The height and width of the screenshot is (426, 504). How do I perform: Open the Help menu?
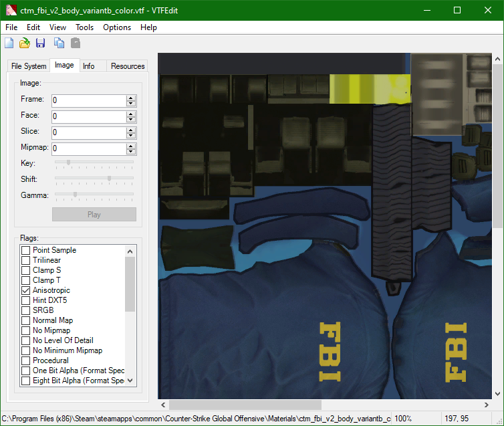pyautogui.click(x=148, y=27)
